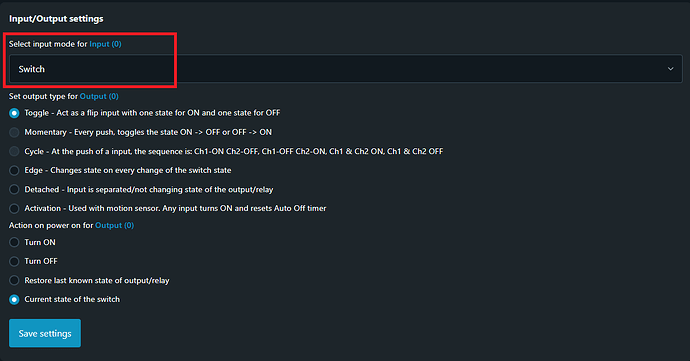Click the Input/Output settings heading
Image resolution: width=690 pixels, height=361 pixels.
(x=56, y=18)
